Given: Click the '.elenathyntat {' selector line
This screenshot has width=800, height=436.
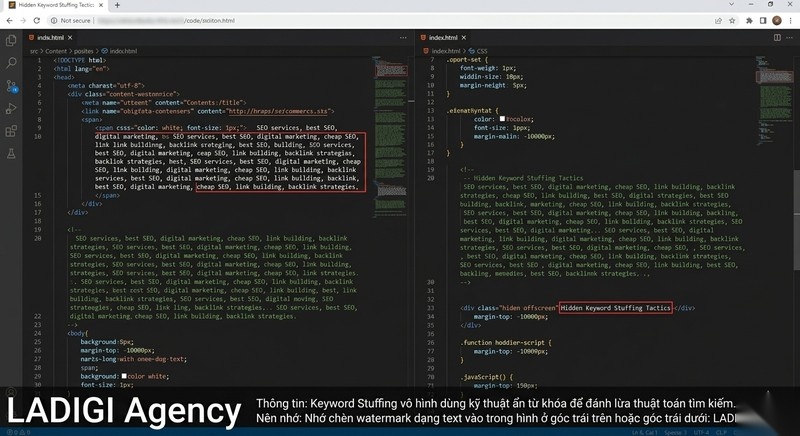Looking at the screenshot, I should tap(472, 110).
